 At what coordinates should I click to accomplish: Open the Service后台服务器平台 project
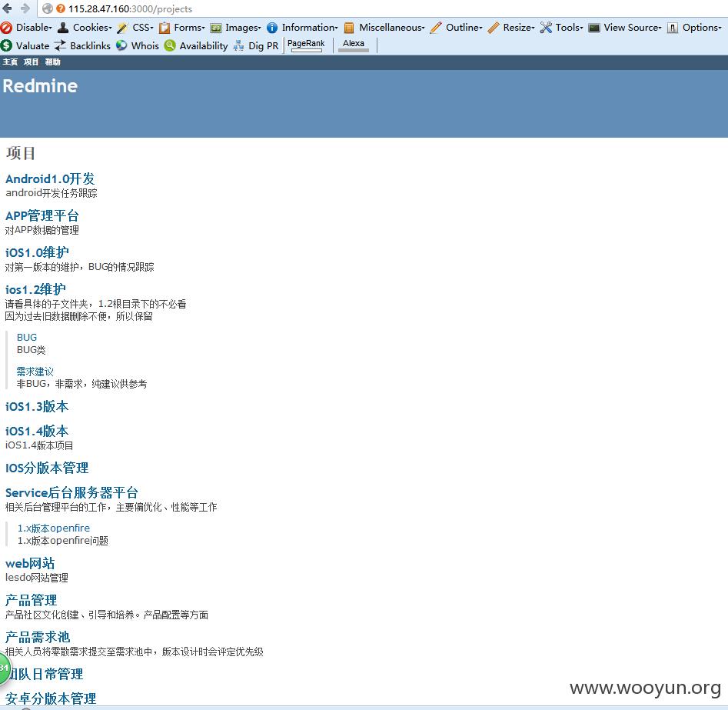[71, 492]
